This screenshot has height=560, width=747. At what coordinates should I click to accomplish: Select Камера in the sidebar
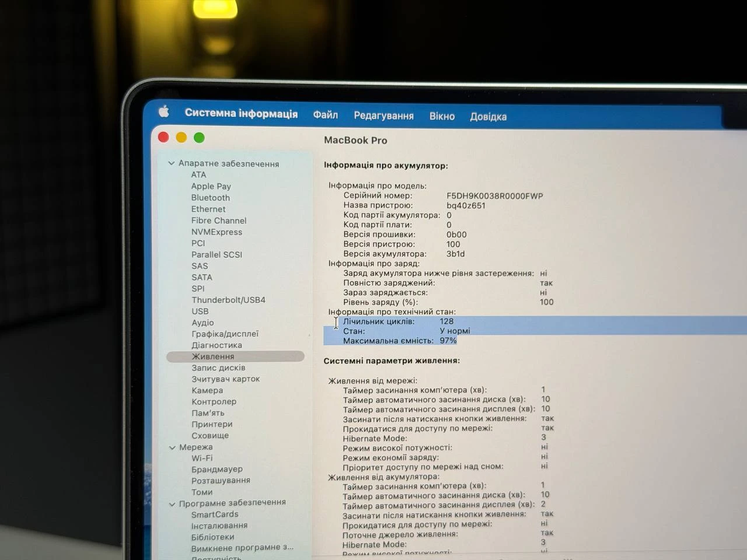[x=207, y=390]
